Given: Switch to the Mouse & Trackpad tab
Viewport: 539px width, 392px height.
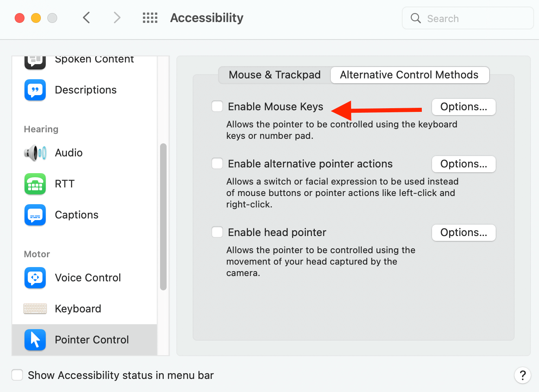Looking at the screenshot, I should [x=274, y=75].
